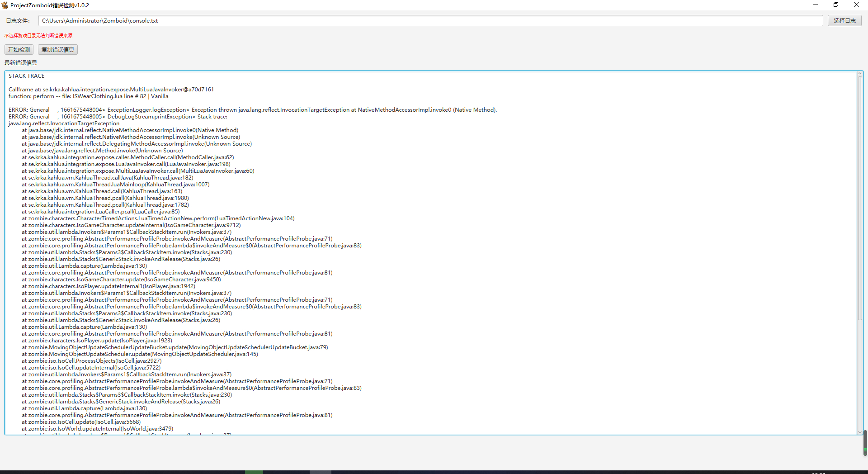
Task: Click the Callframe MultiLuaJavaInvoker@a70d7161 line
Action: tap(111, 90)
